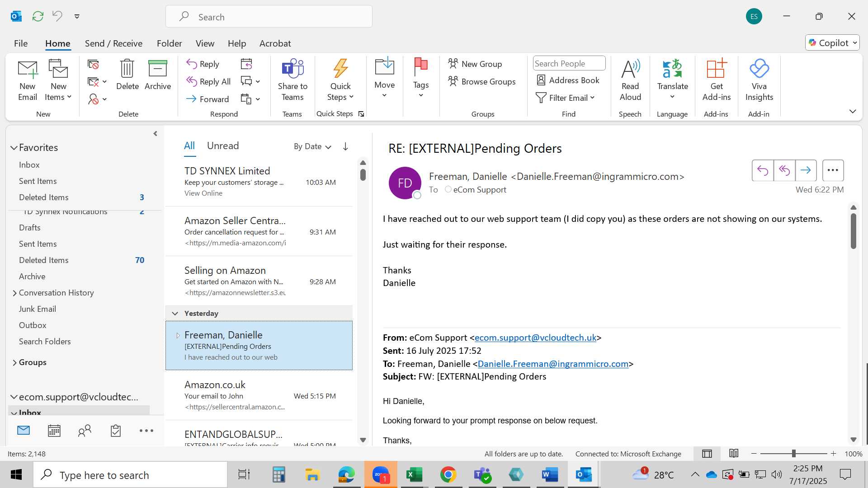868x488 pixels.
Task: Open the TD SYNNEX Limited email
Action: (x=259, y=182)
